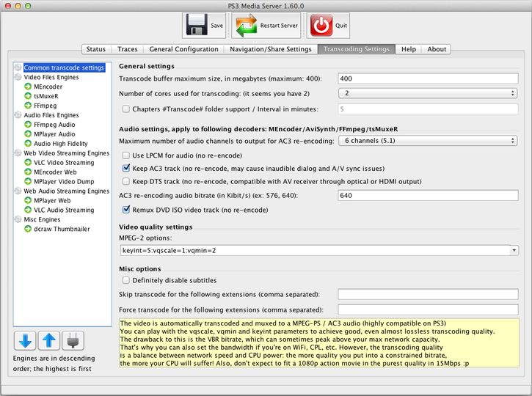Select MPlayer Video Dump engine
Image resolution: width=532 pixels, height=396 pixels.
click(64, 181)
